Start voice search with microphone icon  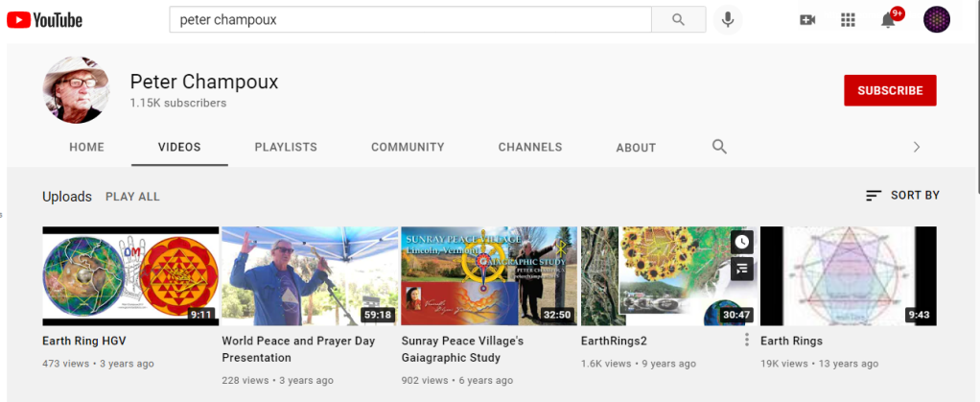[728, 19]
